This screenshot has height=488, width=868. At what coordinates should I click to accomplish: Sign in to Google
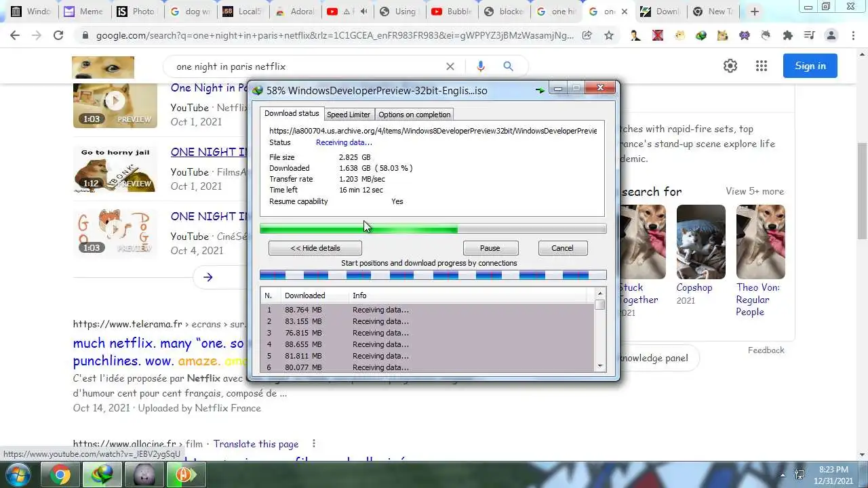click(x=810, y=66)
